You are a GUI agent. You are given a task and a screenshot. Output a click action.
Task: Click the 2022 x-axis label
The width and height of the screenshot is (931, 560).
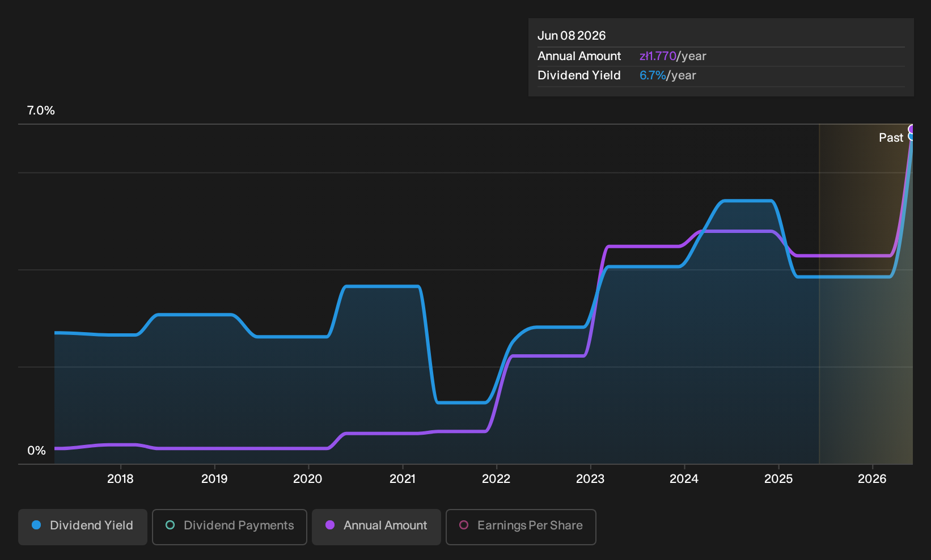496,479
